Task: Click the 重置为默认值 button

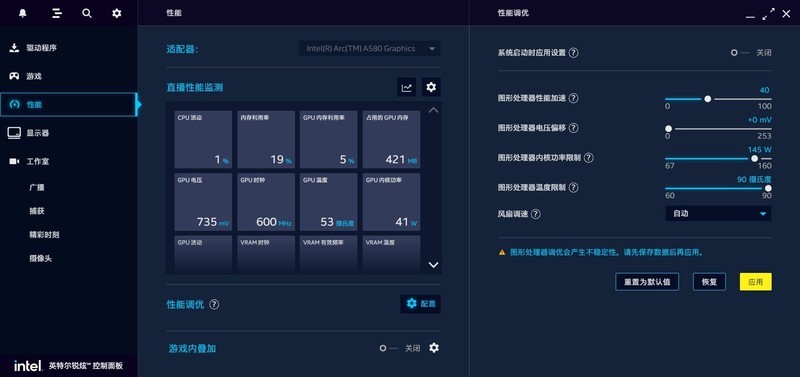Action: pos(647,282)
